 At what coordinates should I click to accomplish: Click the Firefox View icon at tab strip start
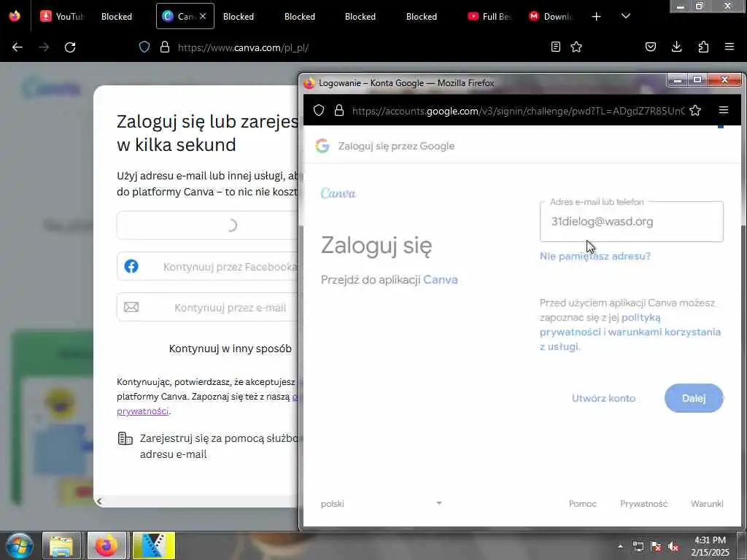pyautogui.click(x=15, y=16)
